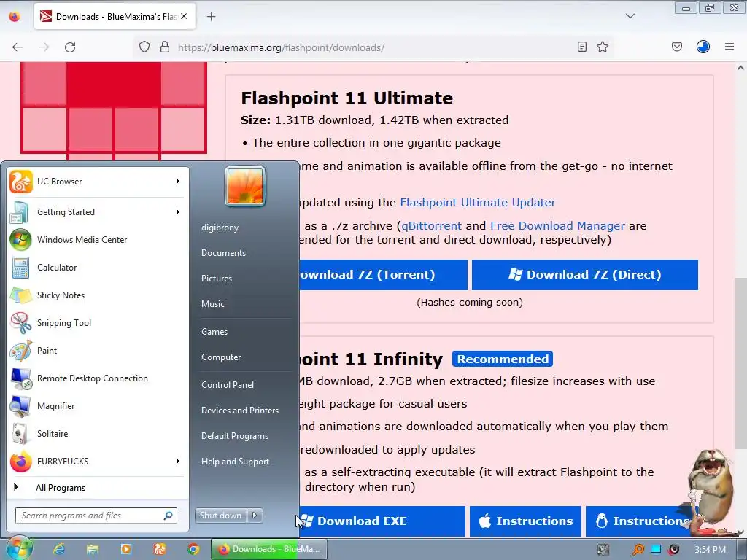Open Music folder
Image resolution: width=747 pixels, height=560 pixels.
tap(213, 304)
